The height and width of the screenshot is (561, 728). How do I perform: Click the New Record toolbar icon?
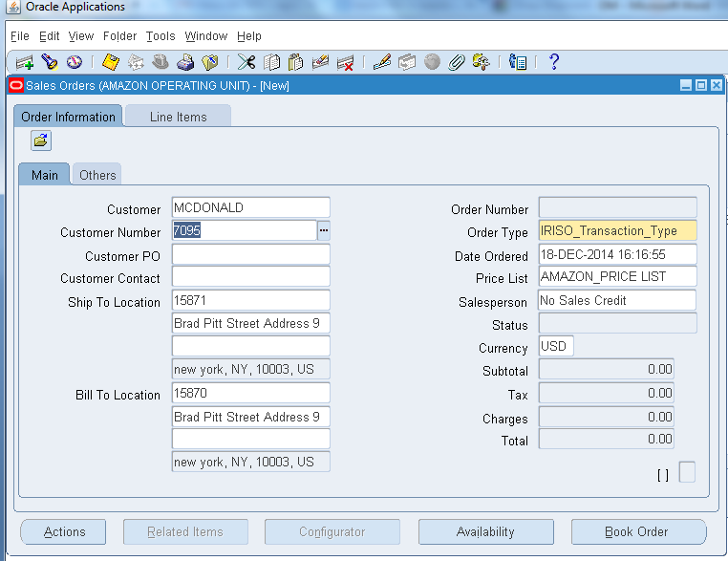[24, 62]
